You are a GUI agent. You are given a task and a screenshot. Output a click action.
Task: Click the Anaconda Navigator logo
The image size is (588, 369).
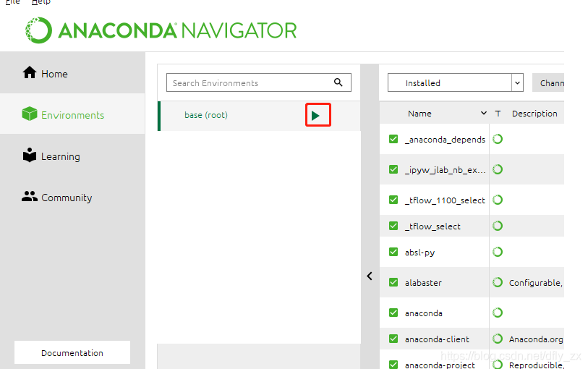point(161,30)
